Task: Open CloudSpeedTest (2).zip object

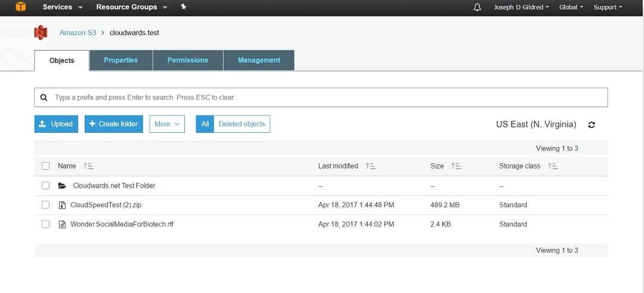Action: (106, 205)
